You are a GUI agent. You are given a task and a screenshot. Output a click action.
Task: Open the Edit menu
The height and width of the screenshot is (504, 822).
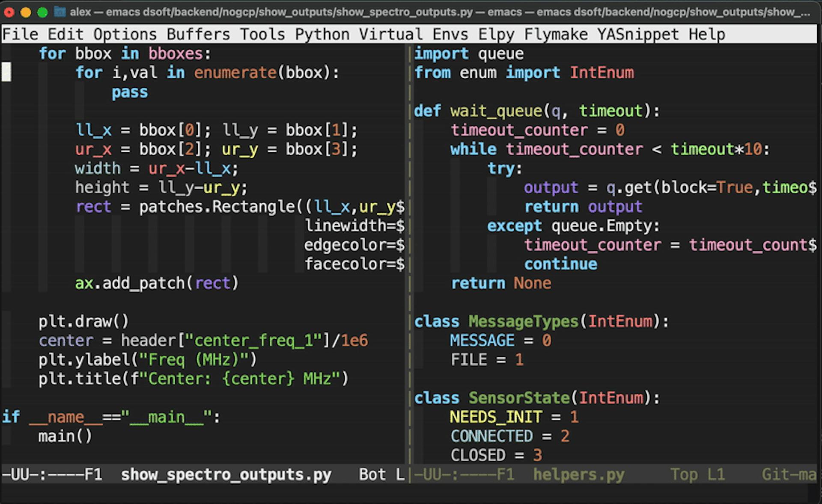point(65,34)
